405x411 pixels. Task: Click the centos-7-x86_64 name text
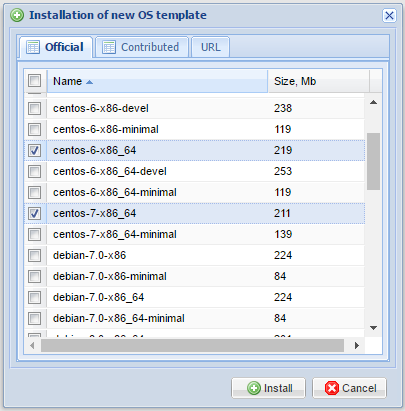[94, 213]
